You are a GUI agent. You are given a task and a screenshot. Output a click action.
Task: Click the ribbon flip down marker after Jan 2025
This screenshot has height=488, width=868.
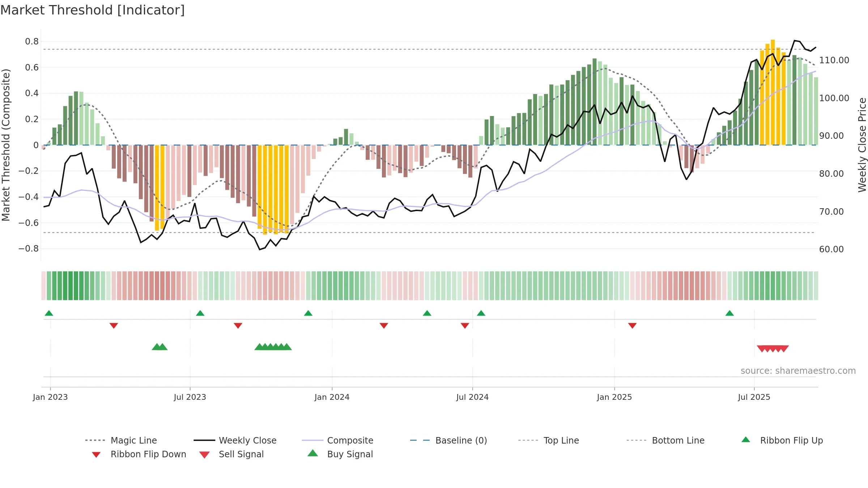point(632,326)
